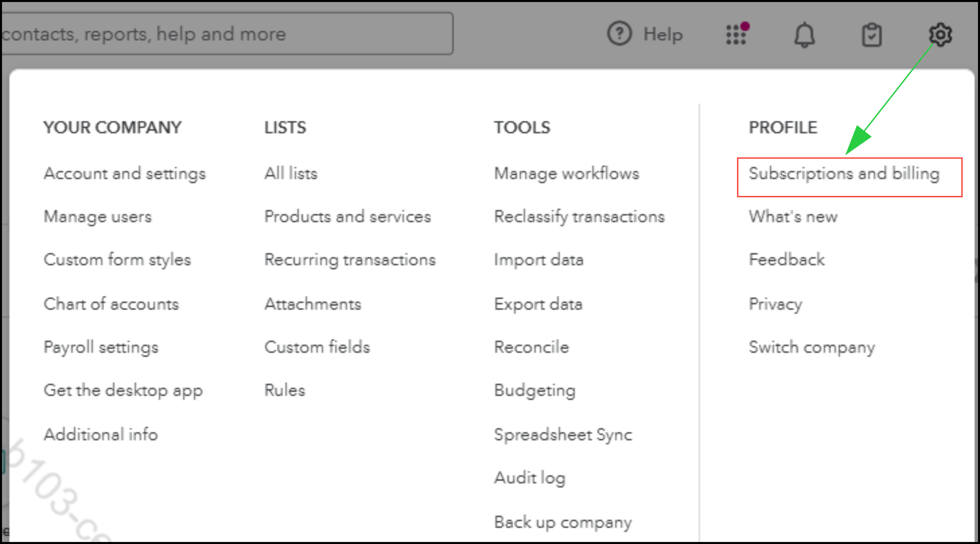Screen dimensions: 980x544
Task: Open Spreadsheet Sync tool
Action: click(x=563, y=435)
